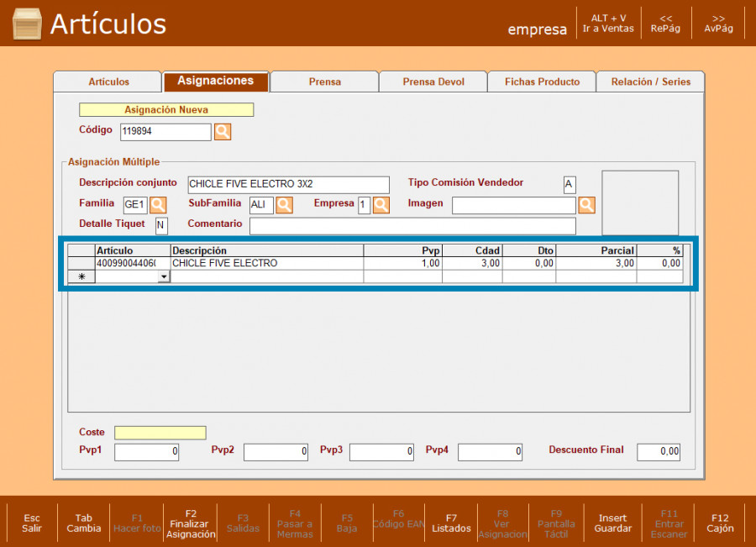Viewport: 756px width, 547px height.
Task: Click ALT + V Ir a Ventas
Action: coord(608,23)
